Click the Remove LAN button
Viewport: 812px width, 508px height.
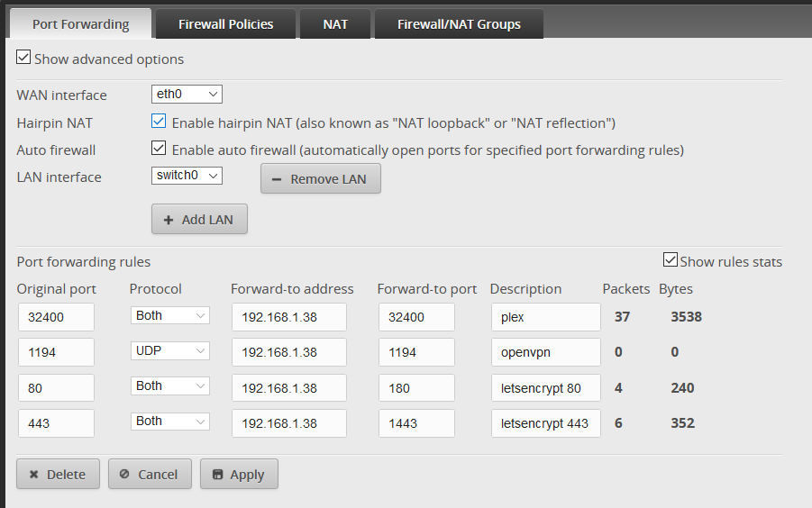321,178
